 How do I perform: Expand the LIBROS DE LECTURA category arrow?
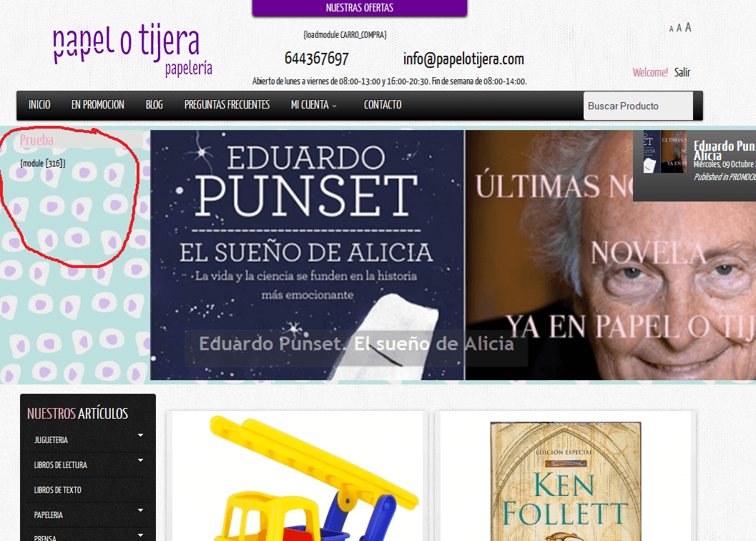pyautogui.click(x=140, y=460)
